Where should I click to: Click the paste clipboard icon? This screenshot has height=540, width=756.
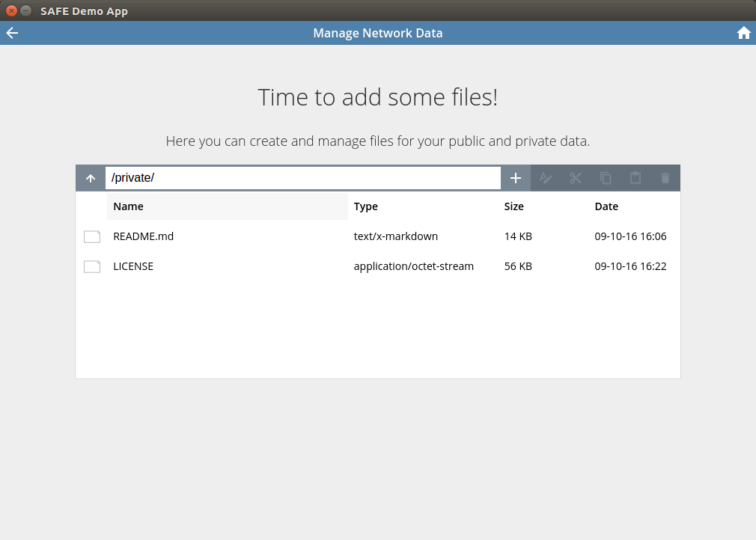point(635,178)
